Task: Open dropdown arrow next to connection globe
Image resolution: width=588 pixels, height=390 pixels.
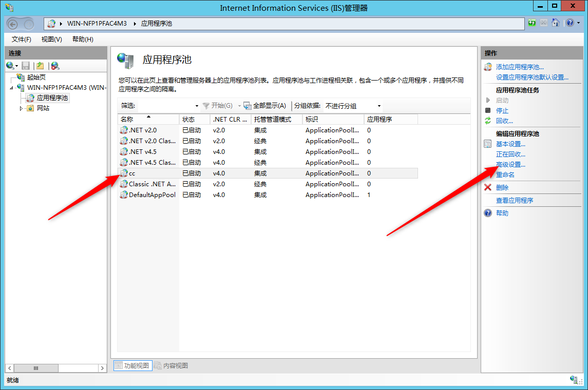Action: click(x=16, y=66)
